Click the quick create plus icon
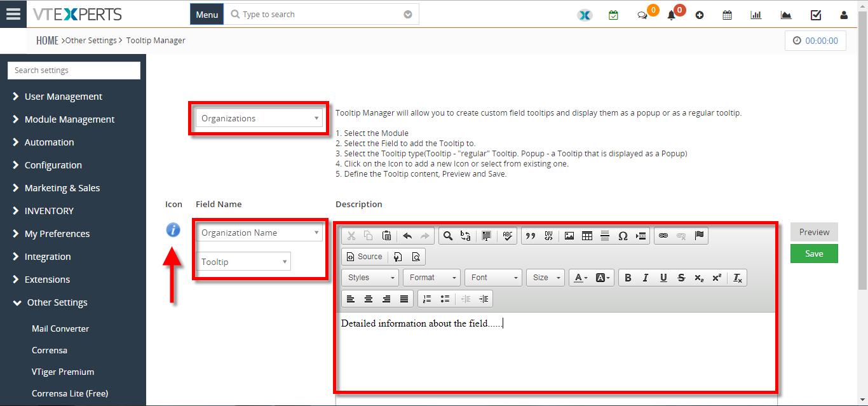868x406 pixels. click(700, 15)
